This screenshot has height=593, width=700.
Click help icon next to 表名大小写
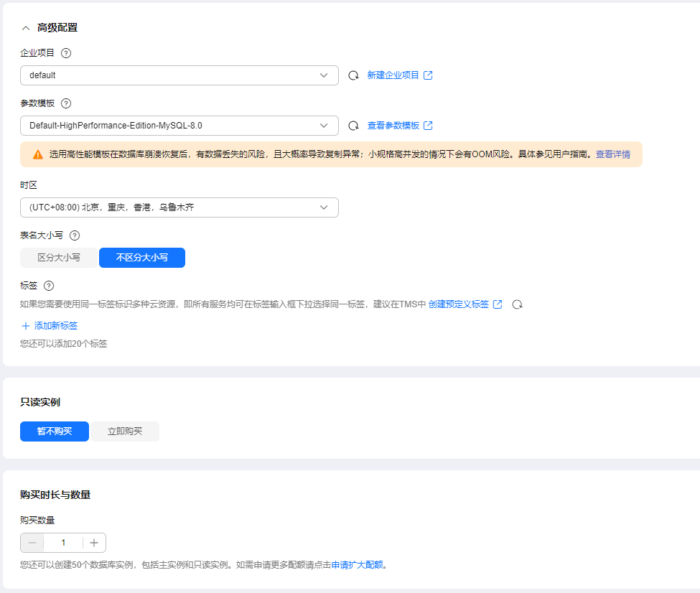[x=75, y=235]
